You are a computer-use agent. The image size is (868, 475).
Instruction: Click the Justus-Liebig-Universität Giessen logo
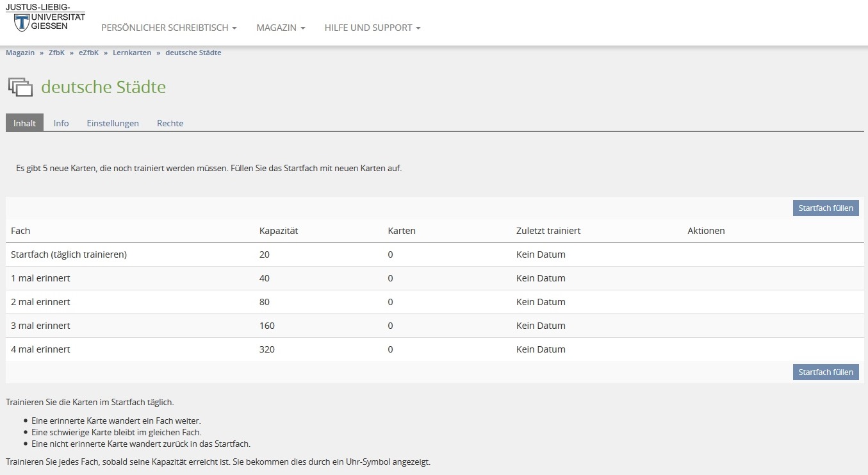point(45,17)
